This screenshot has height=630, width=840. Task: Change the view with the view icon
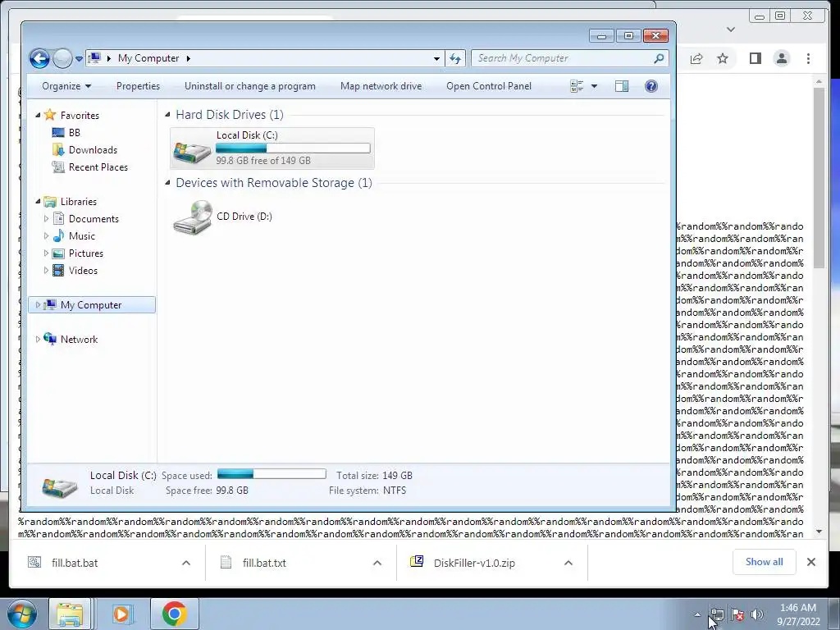[577, 86]
